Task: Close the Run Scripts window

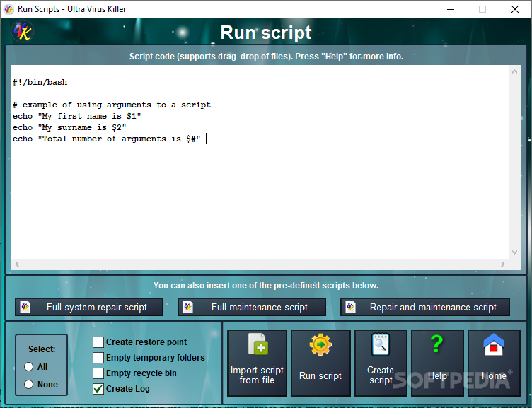Action: (515, 9)
